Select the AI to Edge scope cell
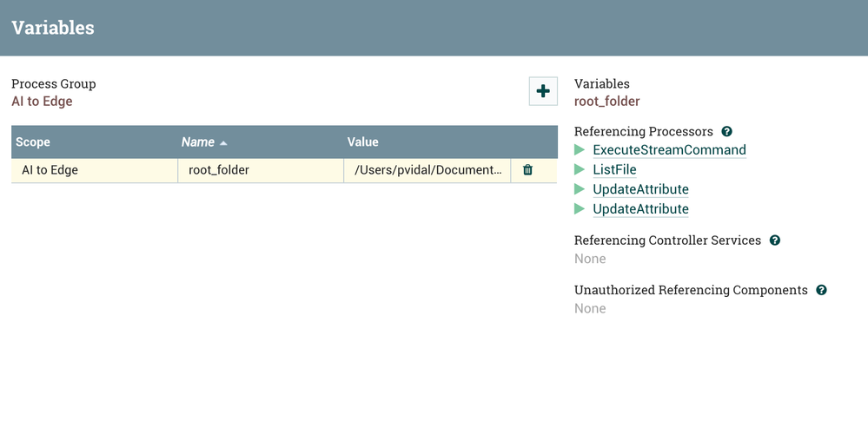The image size is (868, 428). coord(50,170)
